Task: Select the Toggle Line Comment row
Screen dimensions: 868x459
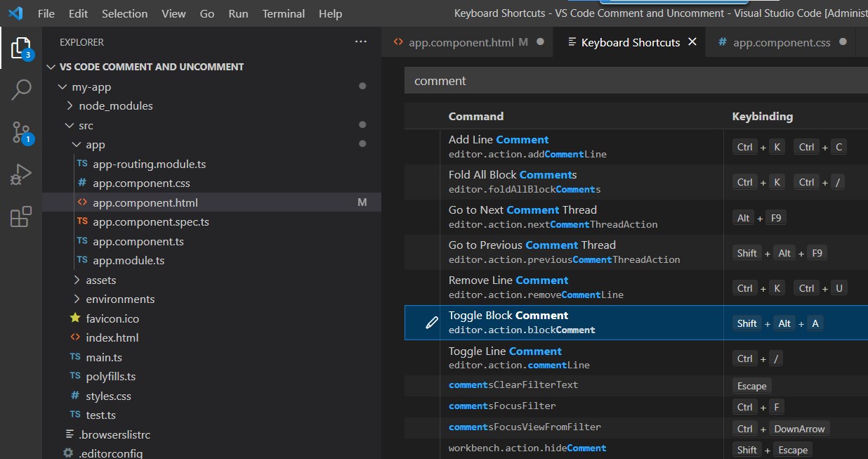Action: [562, 358]
